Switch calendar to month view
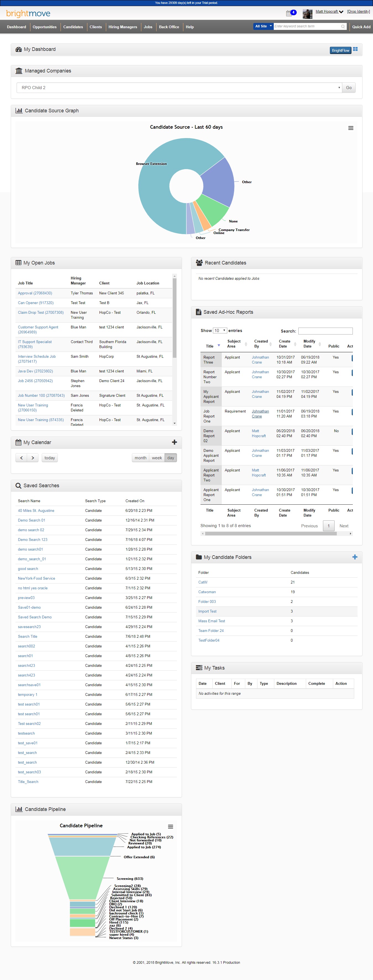 [140, 458]
